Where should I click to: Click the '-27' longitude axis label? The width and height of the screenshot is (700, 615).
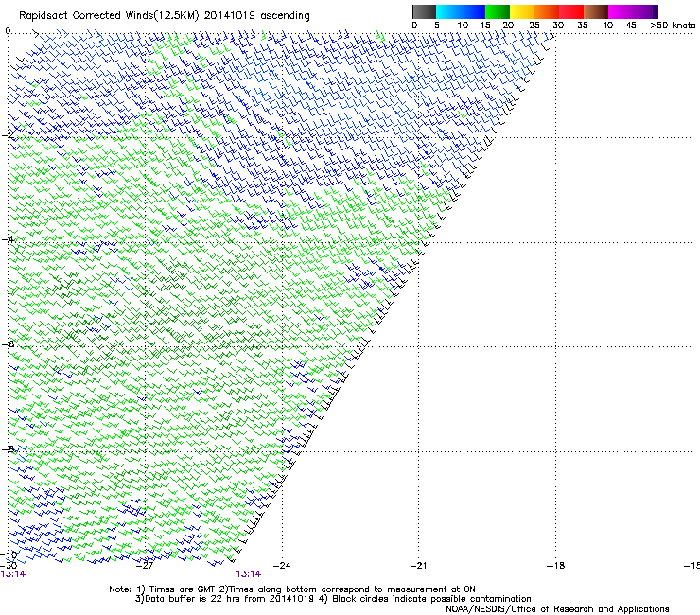click(145, 566)
